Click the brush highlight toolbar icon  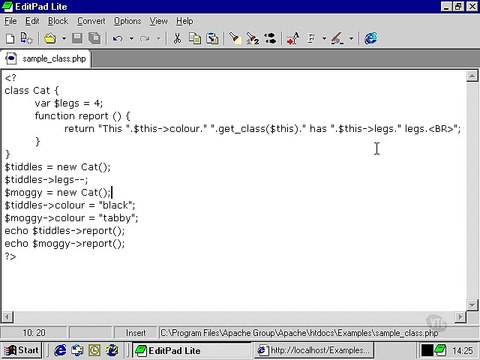pos(337,39)
